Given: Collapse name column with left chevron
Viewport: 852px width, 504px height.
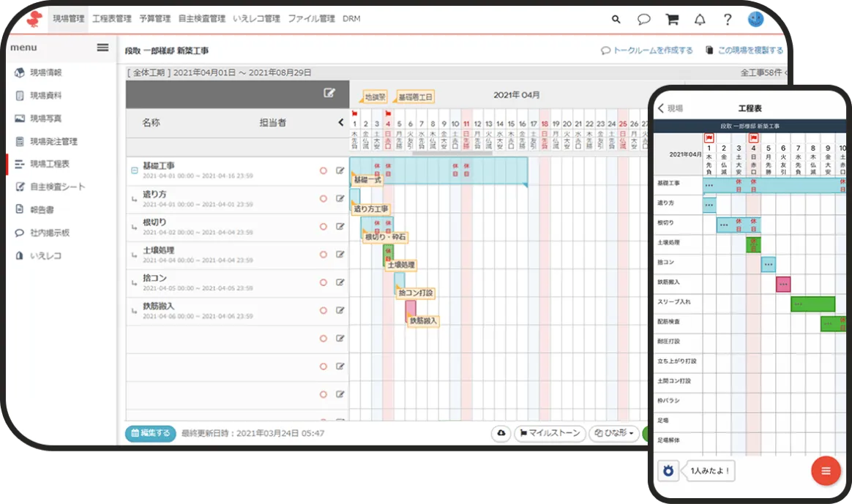Looking at the screenshot, I should pos(340,123).
